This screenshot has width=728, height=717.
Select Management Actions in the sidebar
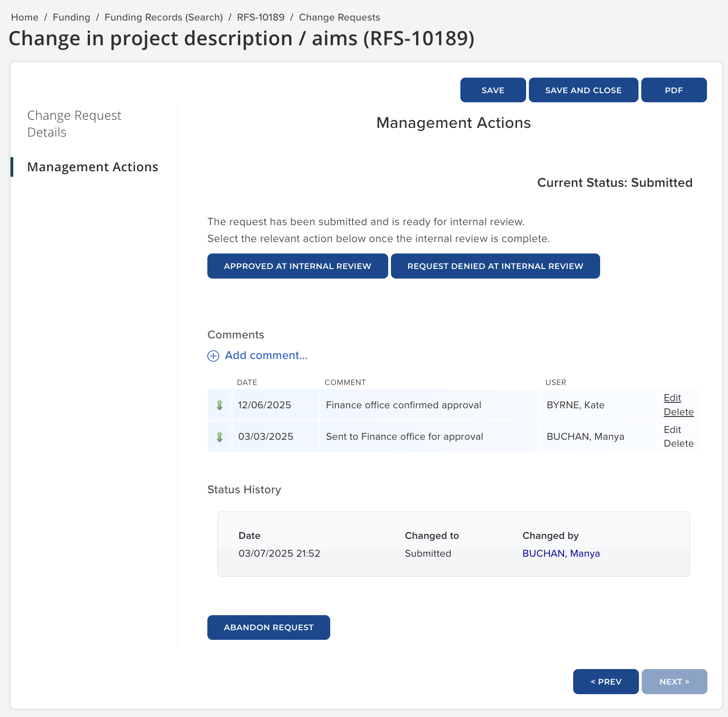pos(93,167)
